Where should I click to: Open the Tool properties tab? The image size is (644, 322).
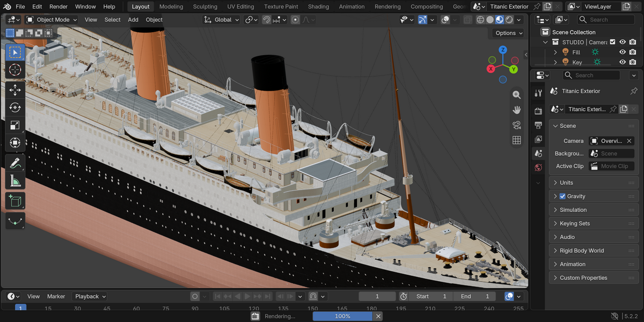click(x=538, y=93)
